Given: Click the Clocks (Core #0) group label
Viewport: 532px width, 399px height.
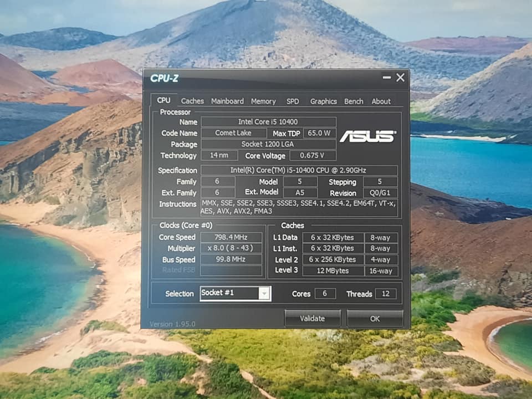Looking at the screenshot, I should (186, 226).
